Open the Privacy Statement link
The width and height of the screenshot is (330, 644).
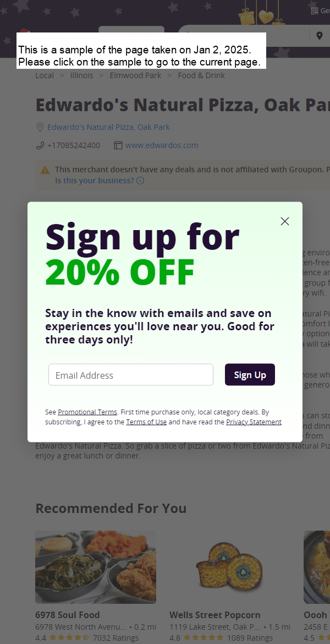pyautogui.click(x=254, y=422)
